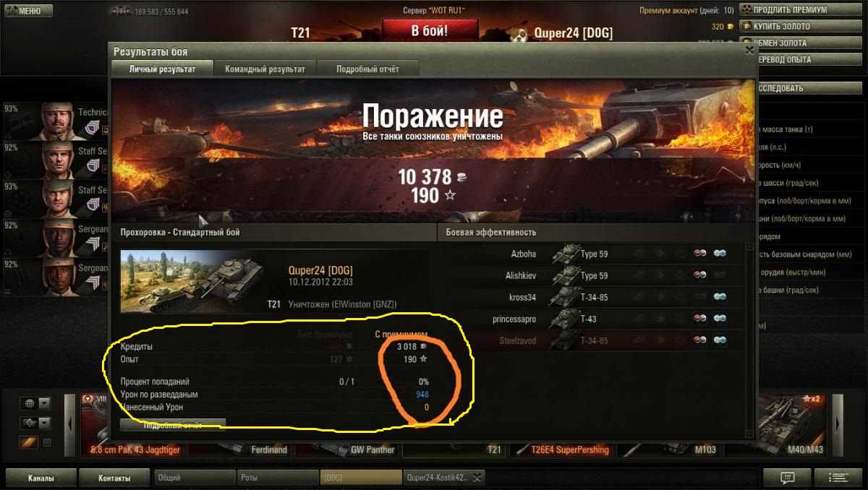The height and width of the screenshot is (490, 868).
Task: Open the Командный результат tab
Action: (265, 69)
